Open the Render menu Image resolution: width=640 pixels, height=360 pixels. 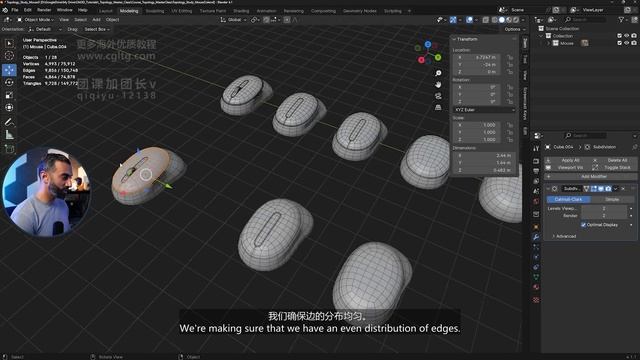[x=44, y=10]
